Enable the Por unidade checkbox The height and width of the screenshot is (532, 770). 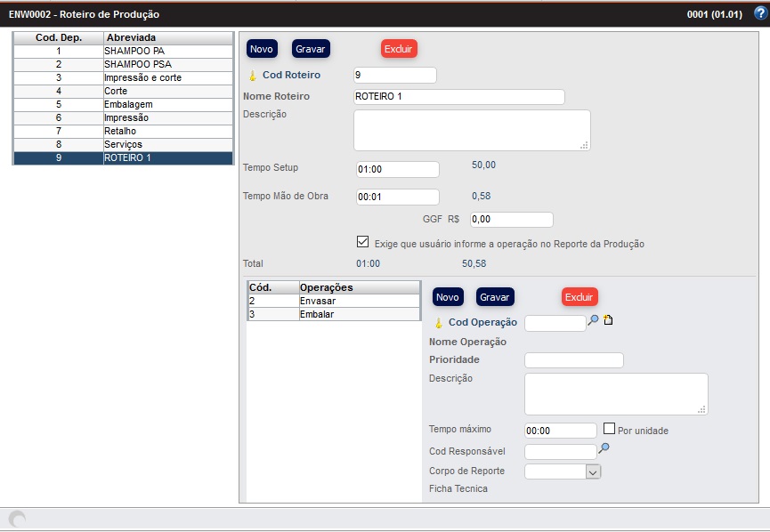point(610,429)
